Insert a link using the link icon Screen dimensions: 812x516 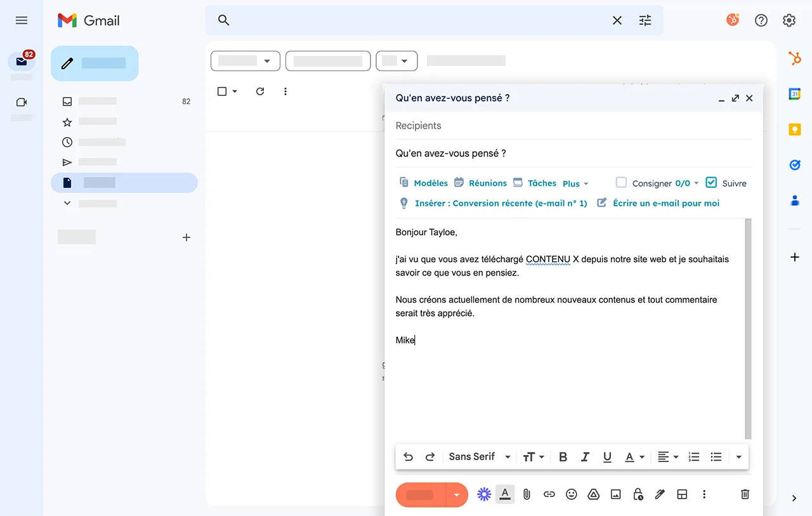[x=549, y=494]
